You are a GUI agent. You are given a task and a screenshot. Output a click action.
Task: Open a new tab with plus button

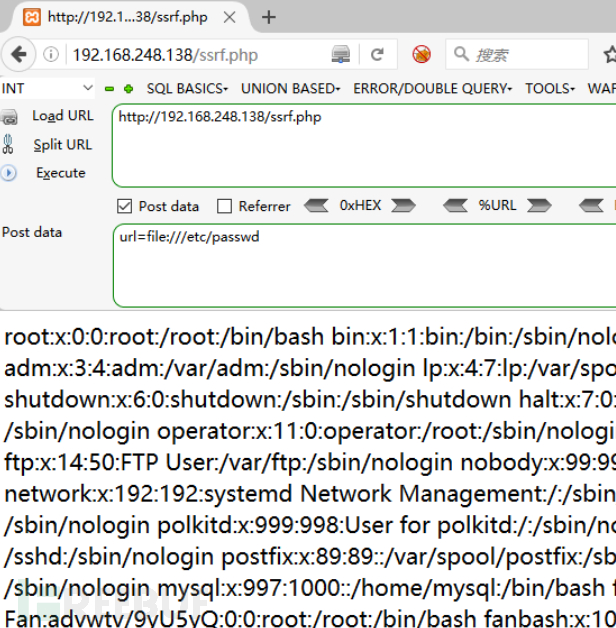click(269, 17)
